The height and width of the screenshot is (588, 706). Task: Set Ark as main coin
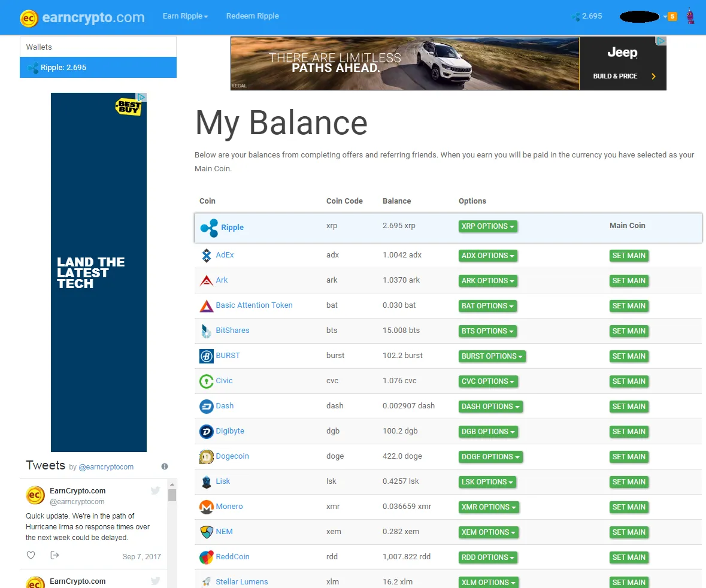(629, 281)
